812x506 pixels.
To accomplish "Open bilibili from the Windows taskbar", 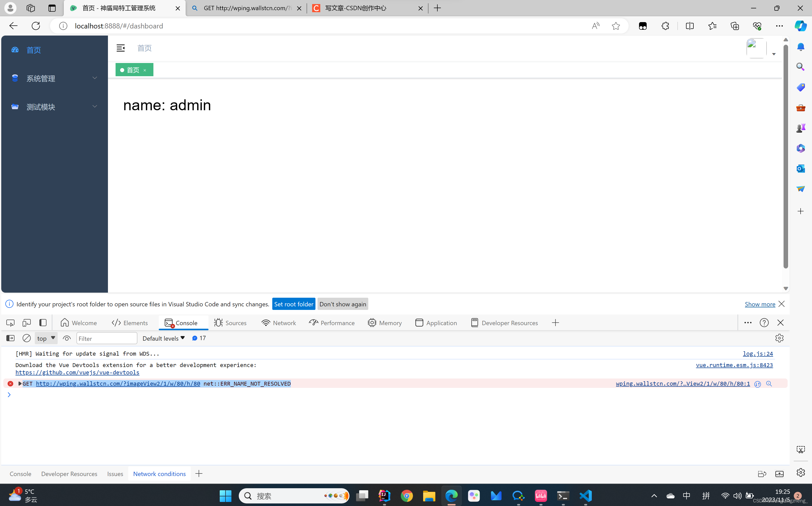I will (x=541, y=496).
